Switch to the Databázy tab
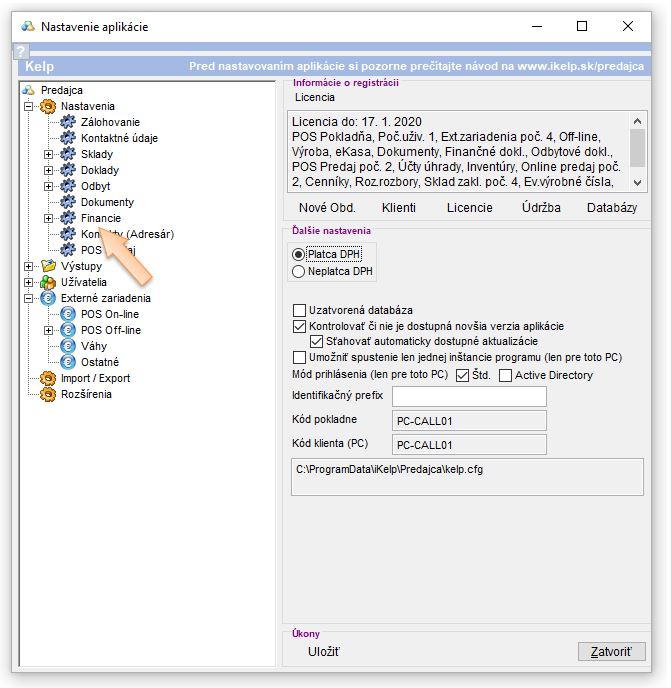The height and width of the screenshot is (688, 671). point(612,208)
